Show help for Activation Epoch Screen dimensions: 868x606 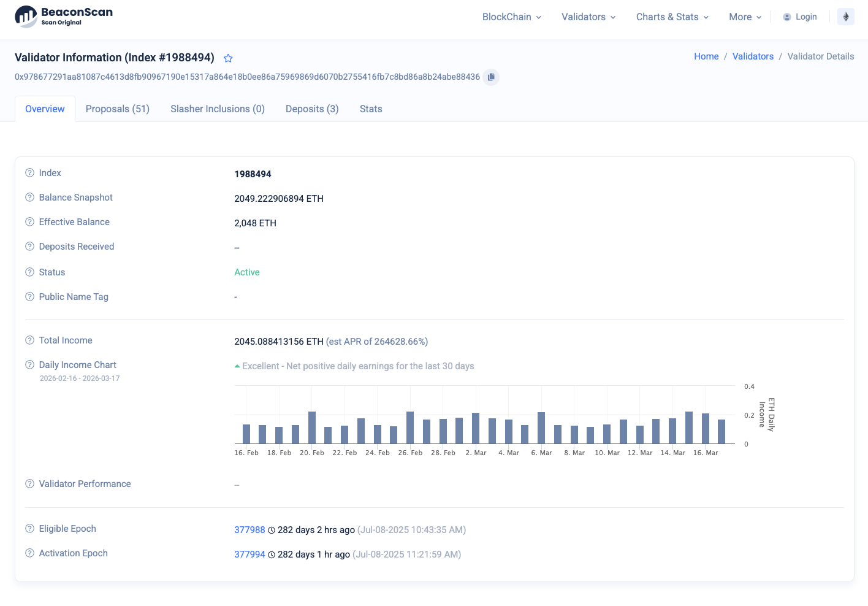[x=29, y=553]
